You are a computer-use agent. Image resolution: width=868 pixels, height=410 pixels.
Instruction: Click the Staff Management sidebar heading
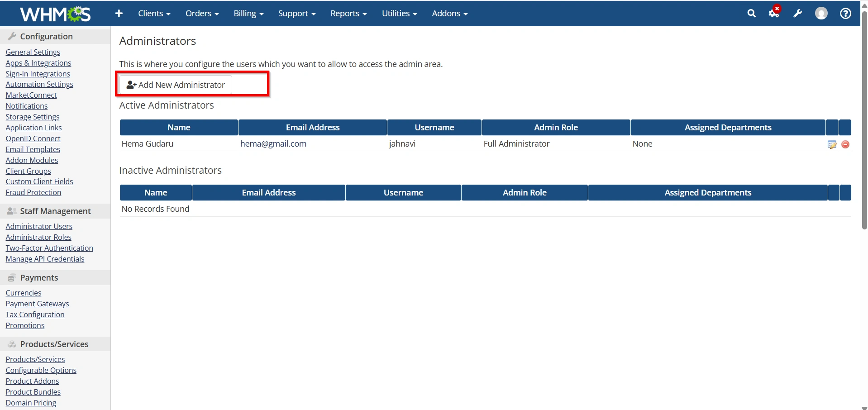pyautogui.click(x=55, y=211)
